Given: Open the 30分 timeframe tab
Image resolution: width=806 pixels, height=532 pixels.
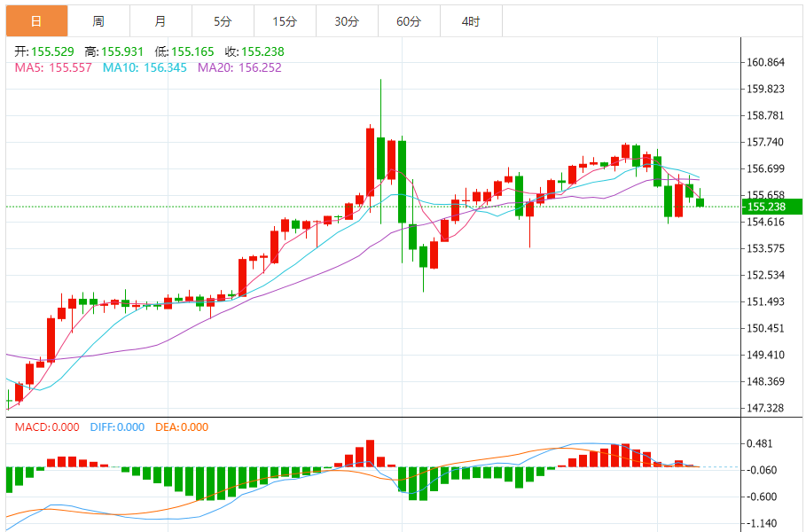Looking at the screenshot, I should coord(347,21).
